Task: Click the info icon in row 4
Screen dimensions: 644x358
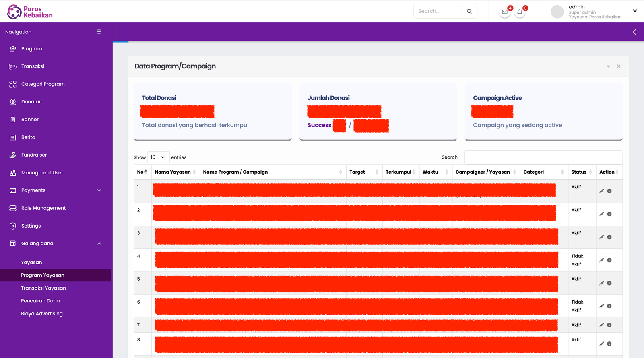Action: (x=609, y=260)
